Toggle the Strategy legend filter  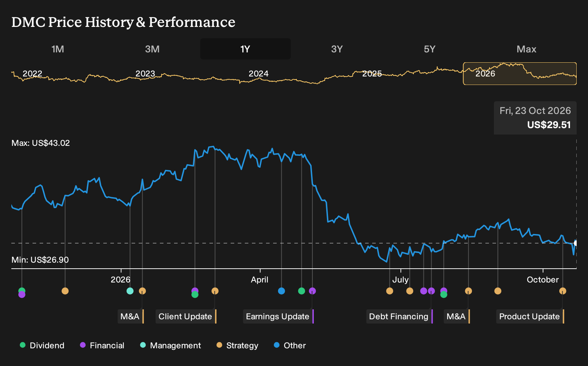click(x=237, y=345)
